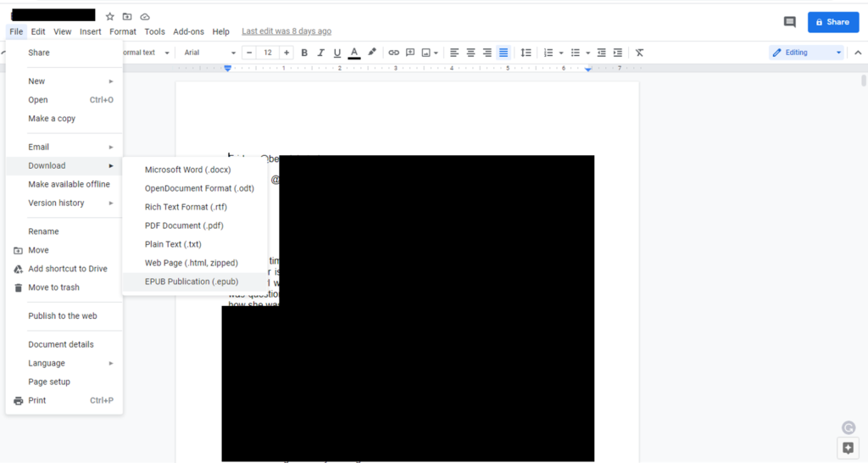
Task: Select Move to trash
Action: tap(64, 287)
